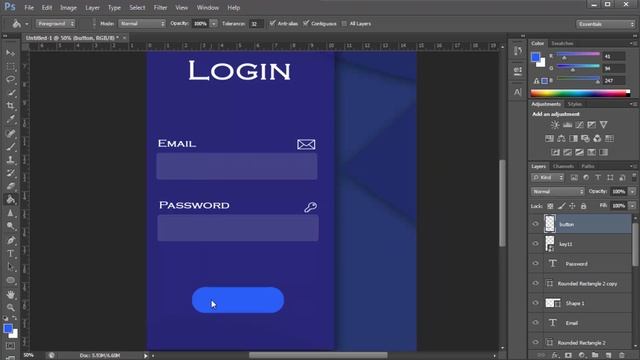Open the Essentials workspace dropdown
The image size is (640, 360).
click(606, 24)
